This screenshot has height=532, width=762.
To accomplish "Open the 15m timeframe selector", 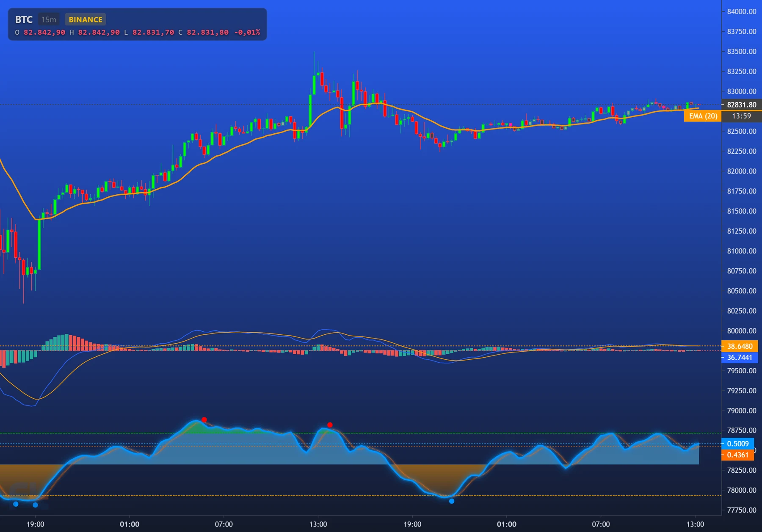I will coord(49,19).
